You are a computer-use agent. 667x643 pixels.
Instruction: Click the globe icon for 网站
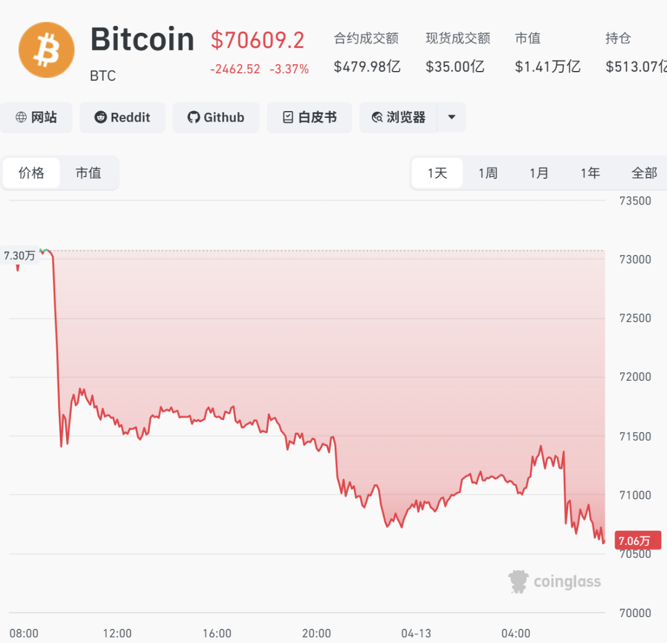tap(21, 117)
